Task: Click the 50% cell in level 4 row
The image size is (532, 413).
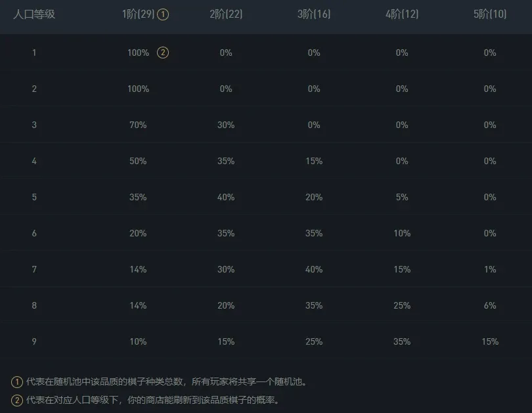Action: [x=138, y=161]
